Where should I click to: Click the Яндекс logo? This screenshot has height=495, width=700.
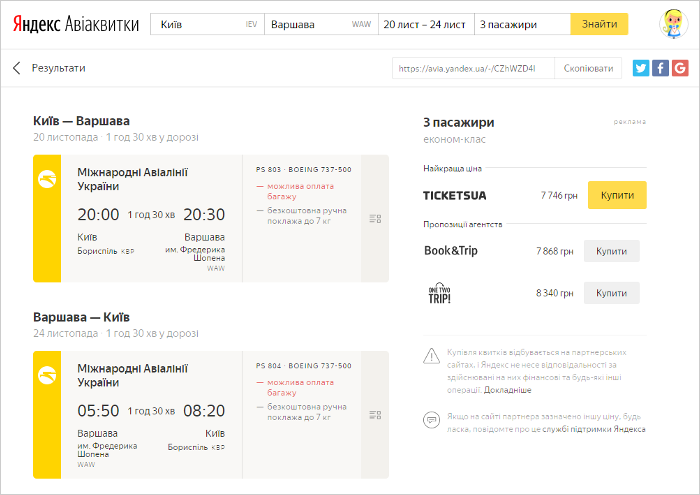36,24
